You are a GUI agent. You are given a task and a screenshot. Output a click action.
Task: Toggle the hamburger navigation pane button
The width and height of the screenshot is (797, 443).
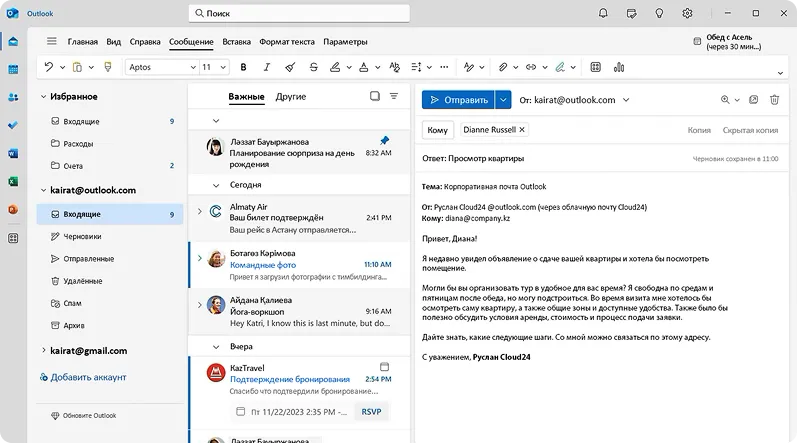point(51,41)
